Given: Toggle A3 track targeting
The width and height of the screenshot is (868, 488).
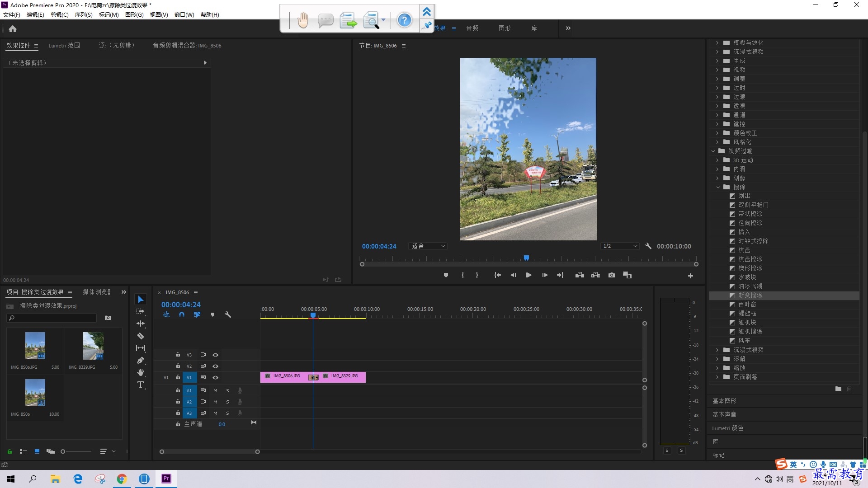Looking at the screenshot, I should point(189,413).
